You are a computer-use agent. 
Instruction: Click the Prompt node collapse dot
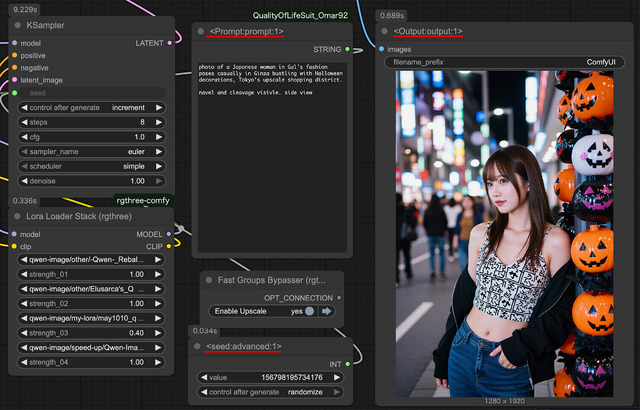[201, 32]
